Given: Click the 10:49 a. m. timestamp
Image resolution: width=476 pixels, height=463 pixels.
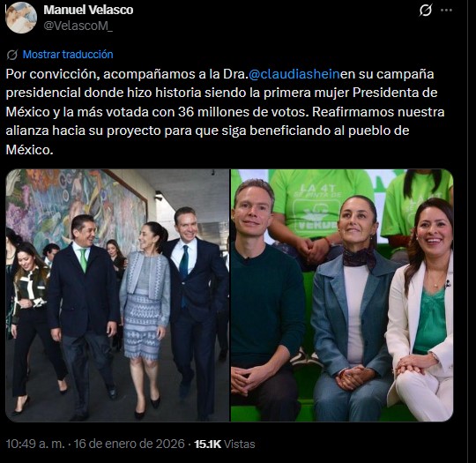Looking at the screenshot, I should pyautogui.click(x=35, y=444).
